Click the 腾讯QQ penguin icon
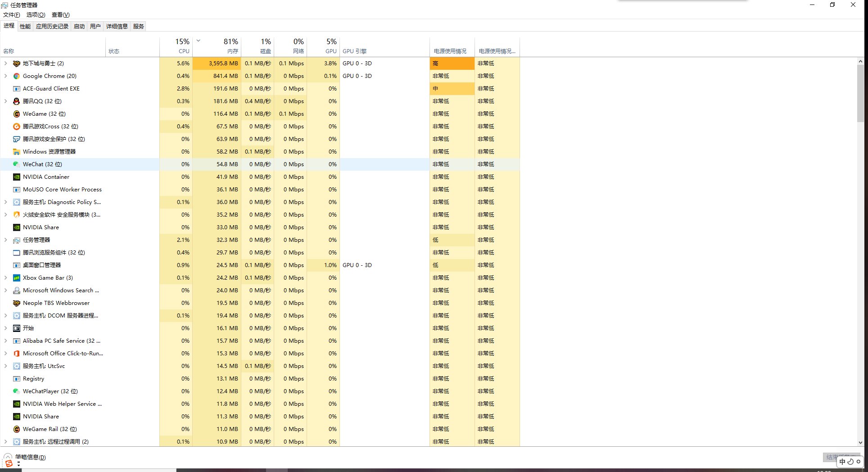The width and height of the screenshot is (868, 472). 17,101
